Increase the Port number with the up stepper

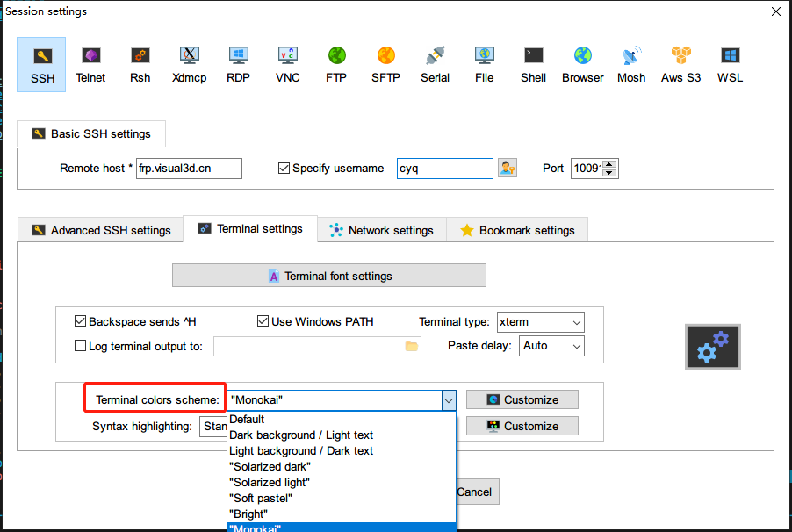609,163
